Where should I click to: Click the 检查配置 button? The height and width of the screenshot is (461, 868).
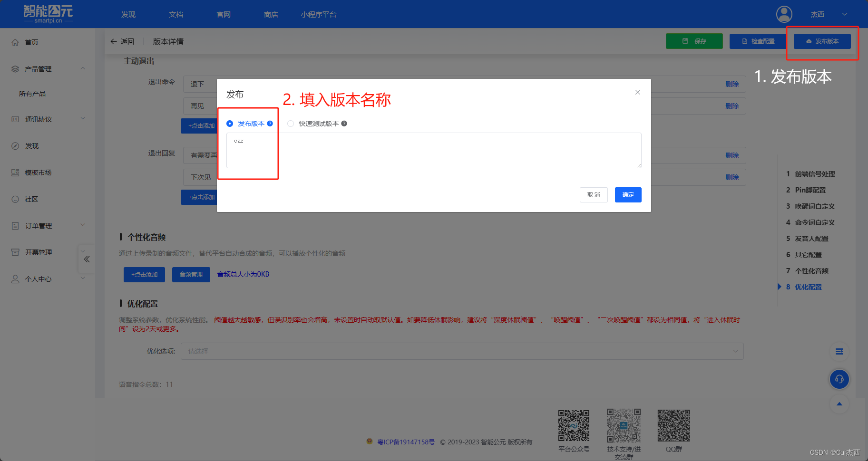coord(758,41)
